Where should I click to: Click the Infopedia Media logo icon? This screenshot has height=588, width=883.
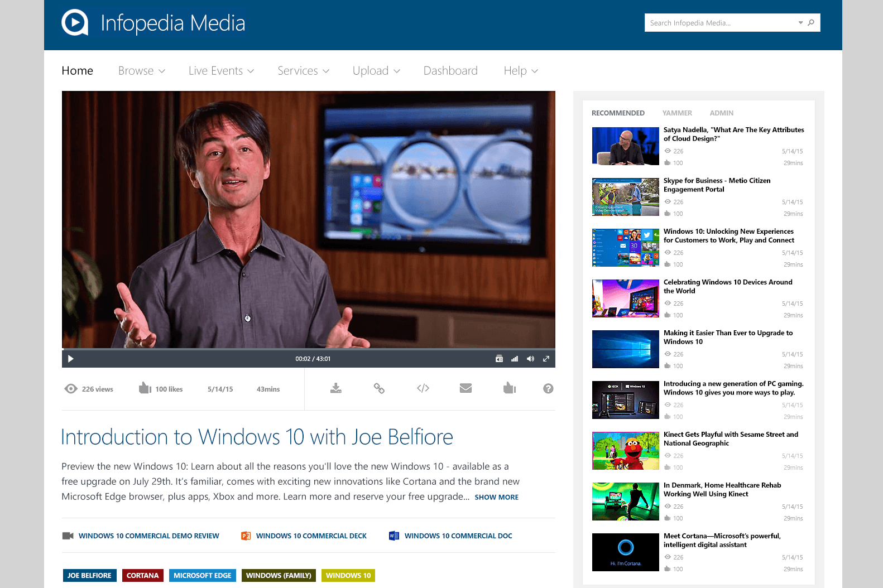coord(75,23)
